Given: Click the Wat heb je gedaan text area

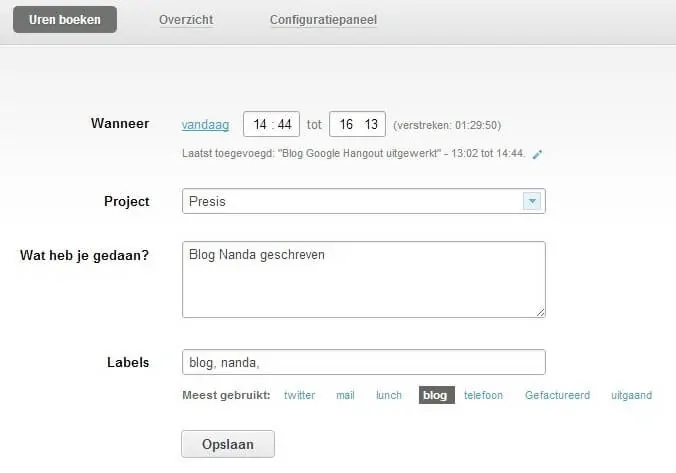Looking at the screenshot, I should [x=363, y=279].
